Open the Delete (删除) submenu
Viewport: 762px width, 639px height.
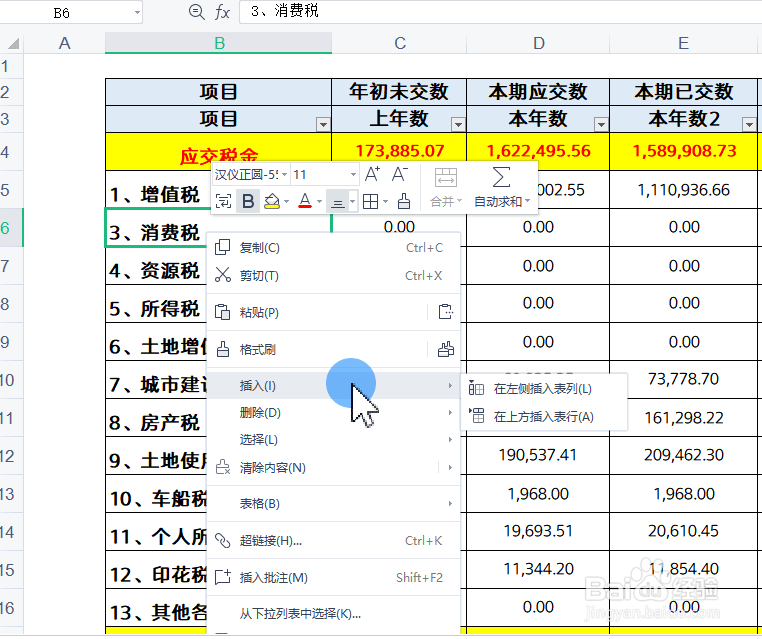coord(333,413)
